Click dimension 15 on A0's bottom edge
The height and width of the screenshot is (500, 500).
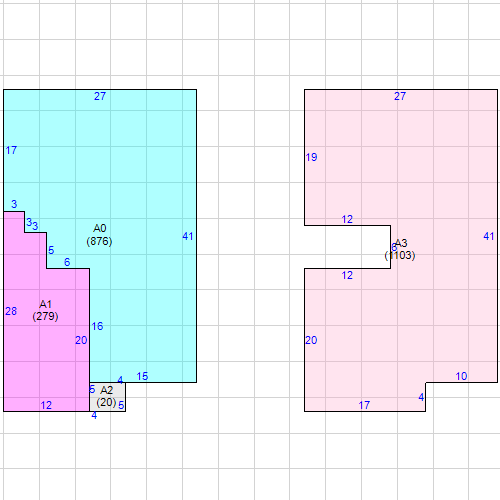coord(142,376)
